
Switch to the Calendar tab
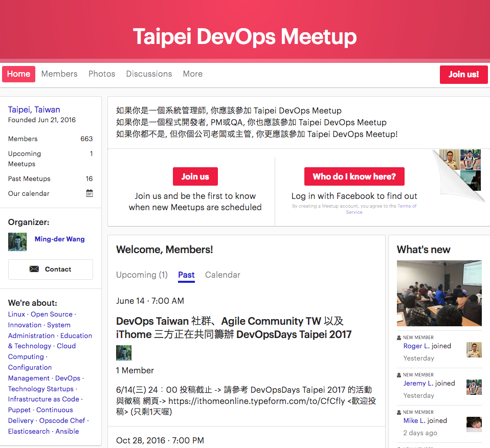coord(222,275)
